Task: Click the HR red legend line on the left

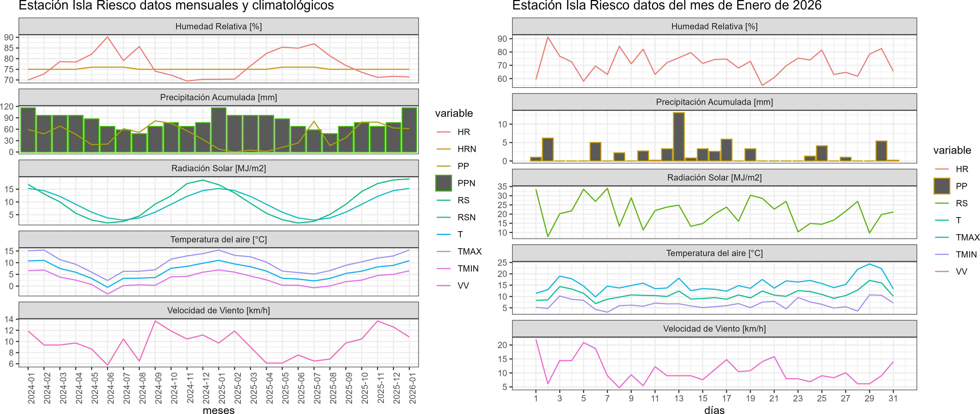Action: coord(443,132)
